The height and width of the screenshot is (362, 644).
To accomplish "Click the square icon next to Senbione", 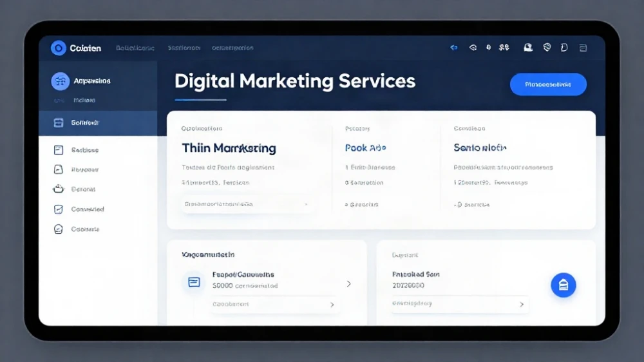I will point(59,150).
